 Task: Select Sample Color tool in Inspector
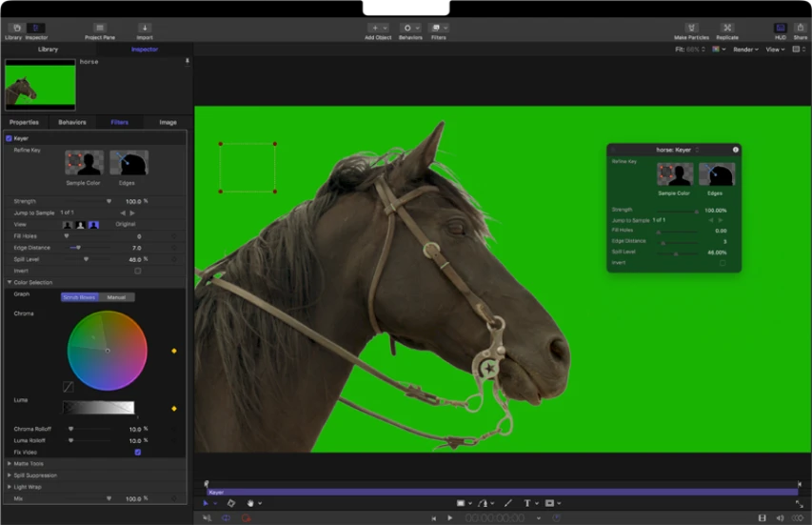tap(84, 163)
